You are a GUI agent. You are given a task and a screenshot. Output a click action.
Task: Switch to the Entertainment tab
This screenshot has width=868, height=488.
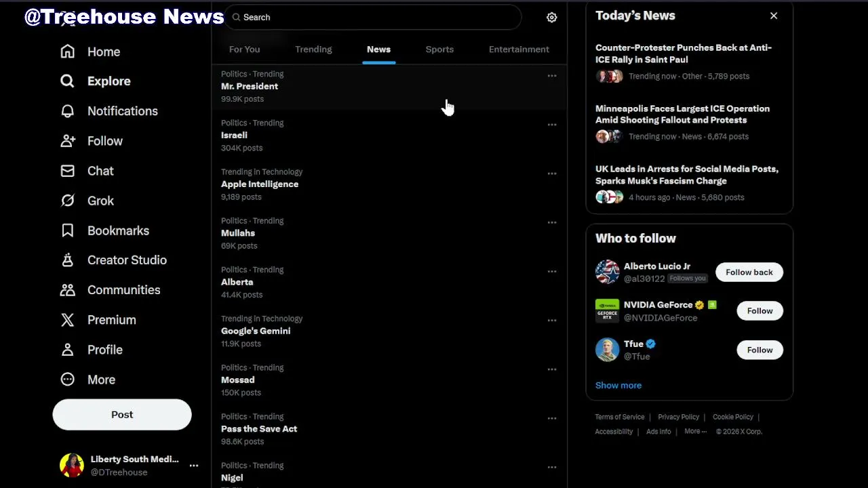click(x=519, y=49)
